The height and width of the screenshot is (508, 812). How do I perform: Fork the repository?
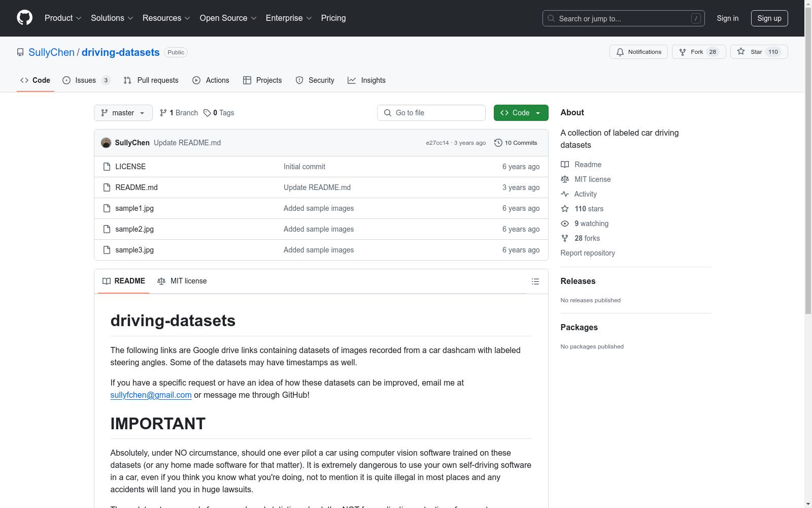pyautogui.click(x=699, y=52)
